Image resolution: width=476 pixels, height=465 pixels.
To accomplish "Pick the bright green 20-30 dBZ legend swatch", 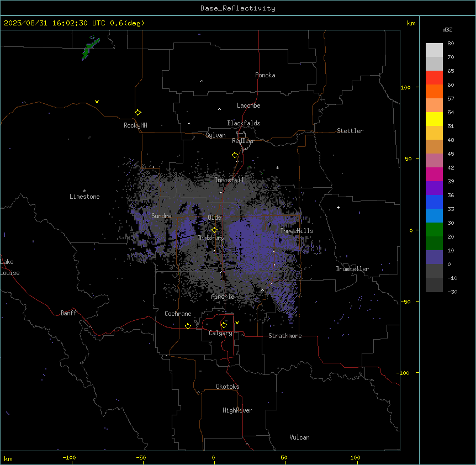I will click(434, 230).
